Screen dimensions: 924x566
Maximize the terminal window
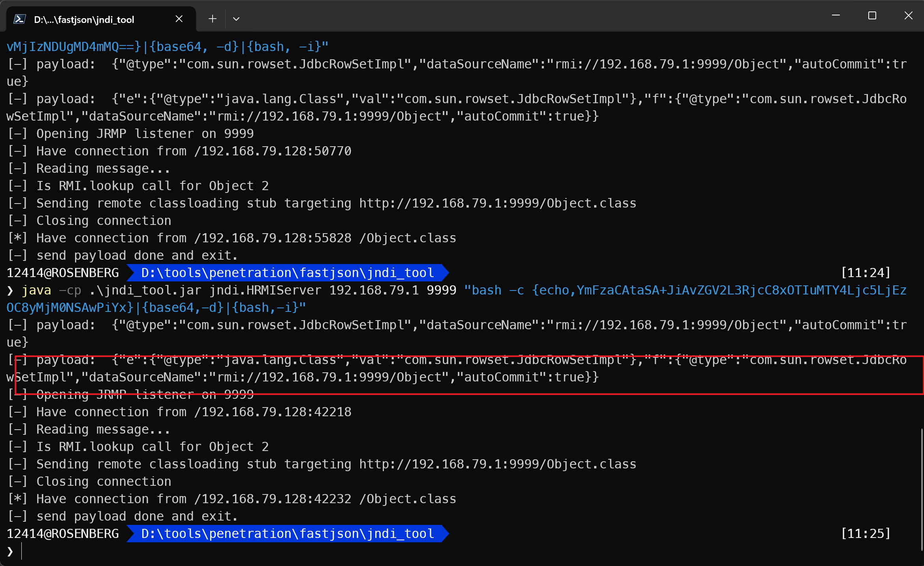coord(872,16)
